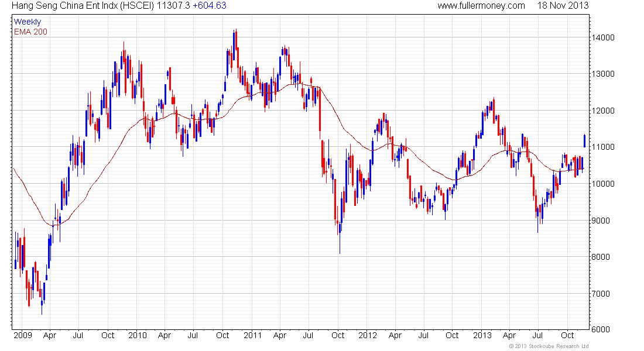Click the 2009 label on time axis

(23, 335)
